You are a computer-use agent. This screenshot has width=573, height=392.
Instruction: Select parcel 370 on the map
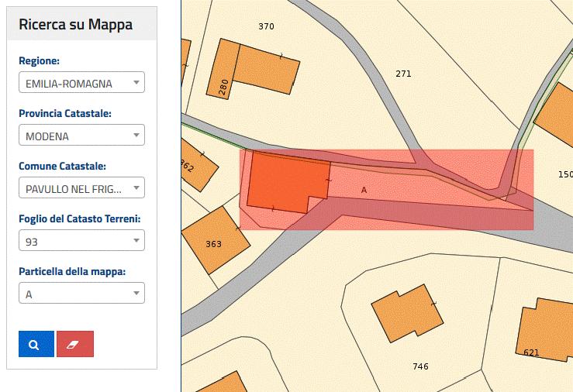(266, 26)
